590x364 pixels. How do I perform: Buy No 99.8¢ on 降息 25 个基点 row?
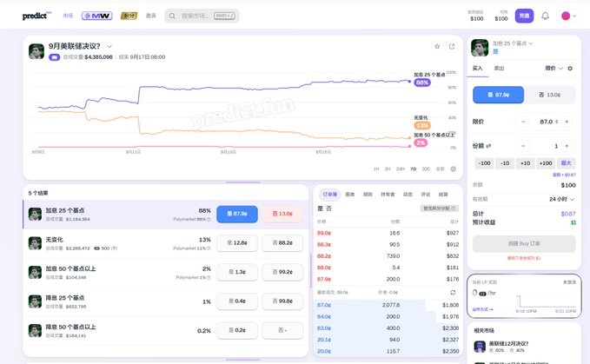282,301
